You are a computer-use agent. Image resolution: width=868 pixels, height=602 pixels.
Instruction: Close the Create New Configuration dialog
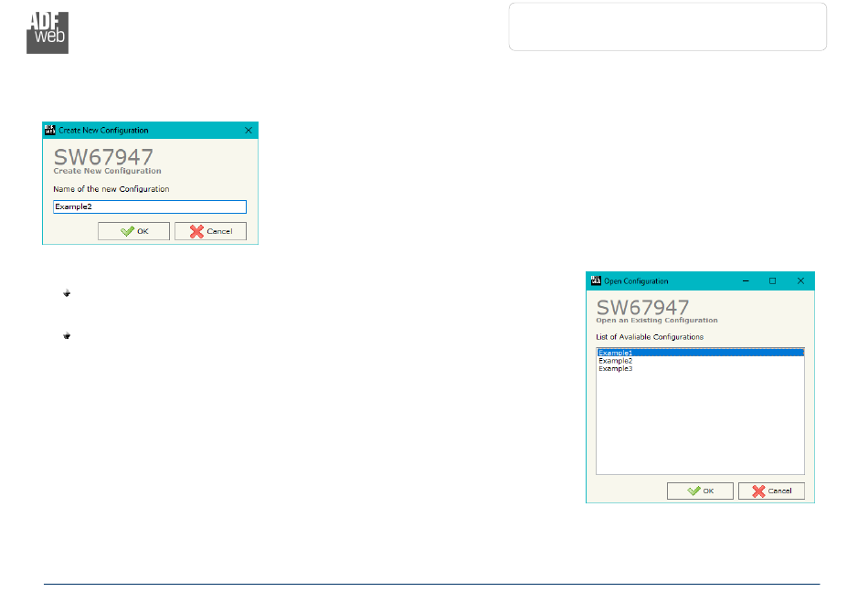tap(249, 131)
